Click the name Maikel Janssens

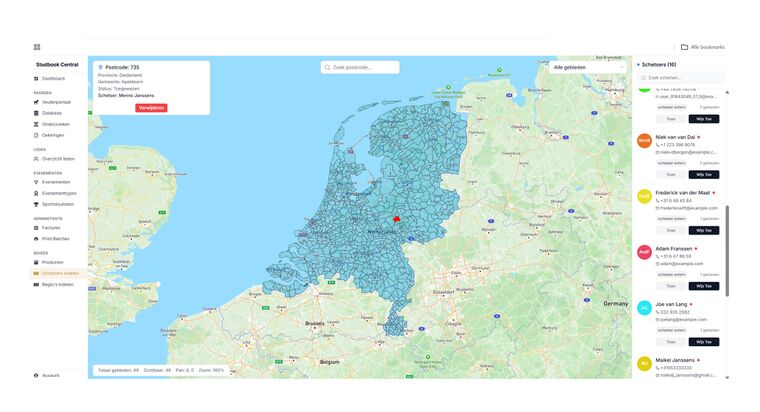(675, 360)
